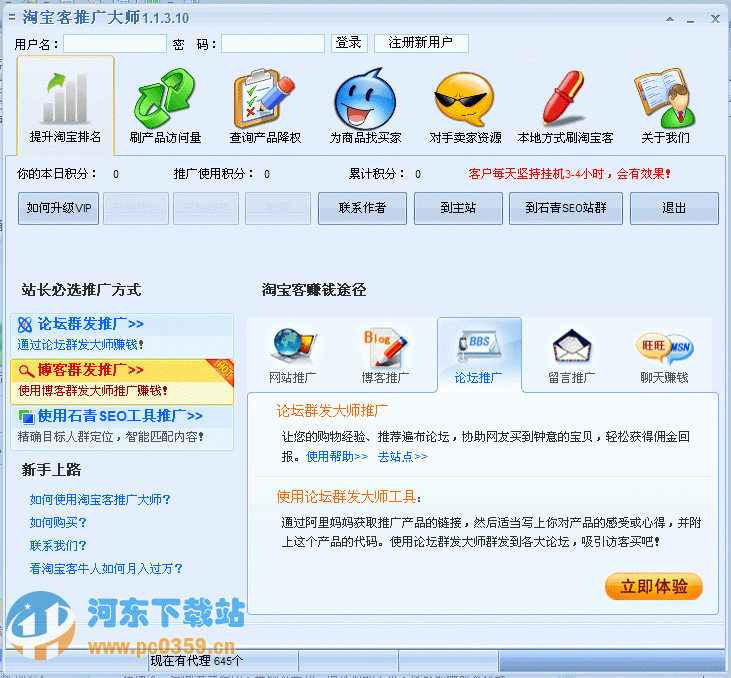Click the 博客群发 magnifier icon
Screen dimensions: 731x678
pos(26,371)
